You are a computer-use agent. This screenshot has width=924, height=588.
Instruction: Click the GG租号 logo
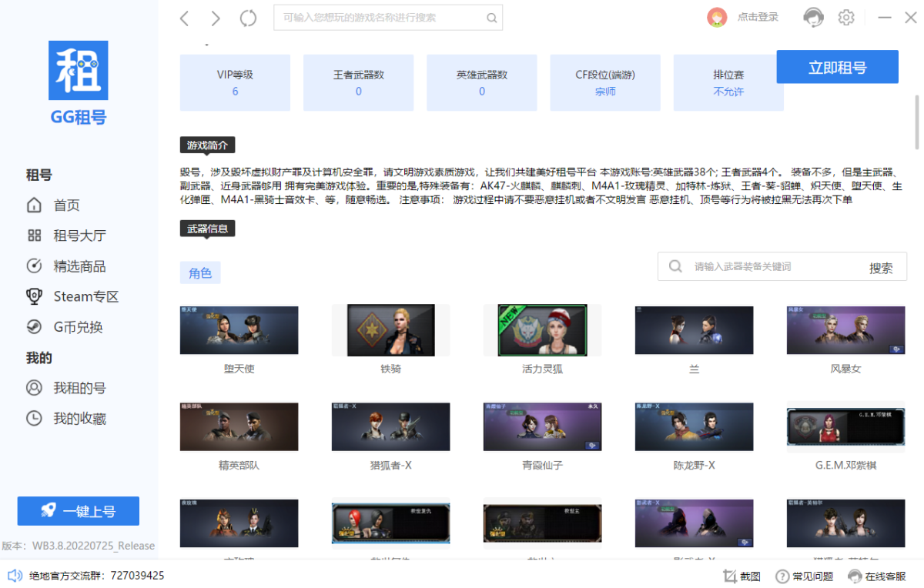click(78, 83)
